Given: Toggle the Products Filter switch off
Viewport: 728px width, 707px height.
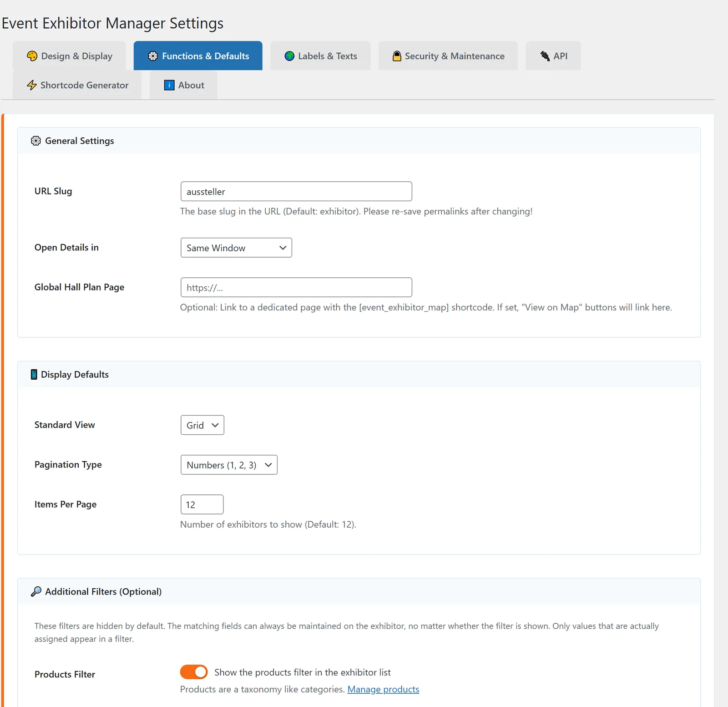Looking at the screenshot, I should [x=194, y=672].
